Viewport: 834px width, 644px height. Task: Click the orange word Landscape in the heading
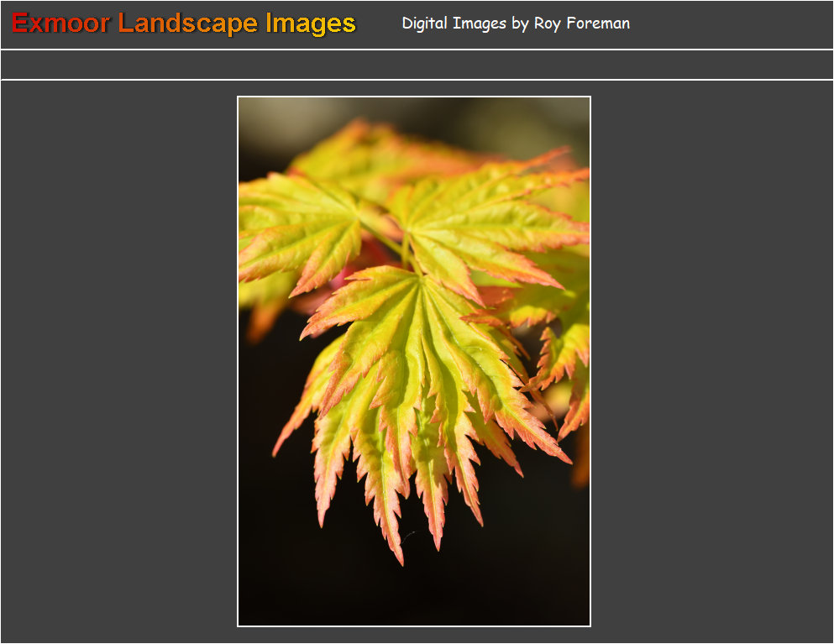187,24
